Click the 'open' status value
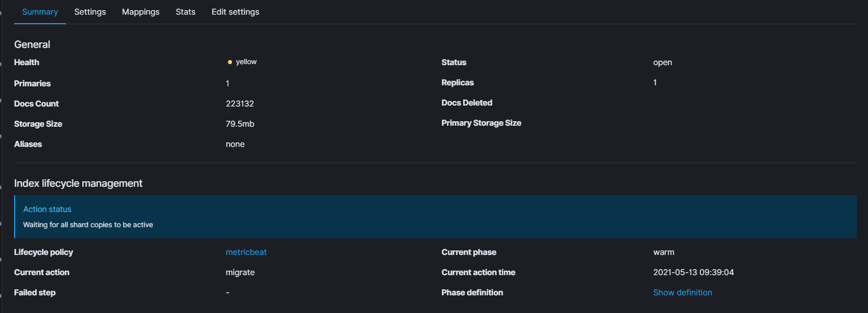The image size is (868, 313). 662,63
